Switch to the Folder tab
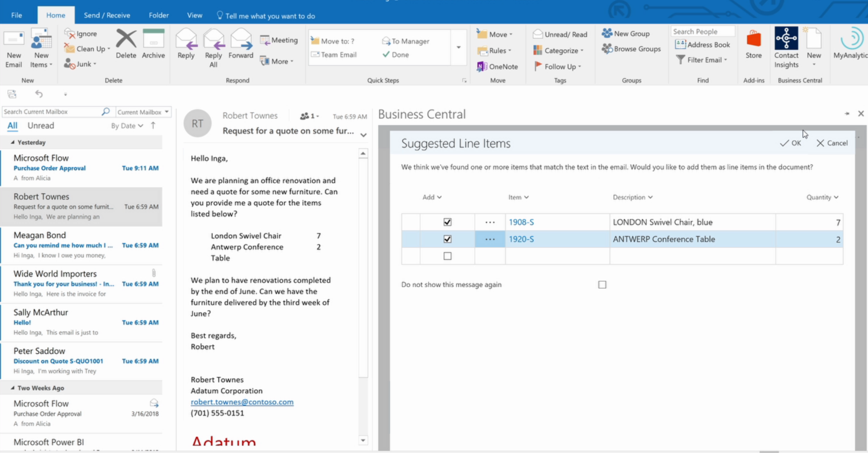This screenshot has height=453, width=868. [159, 15]
